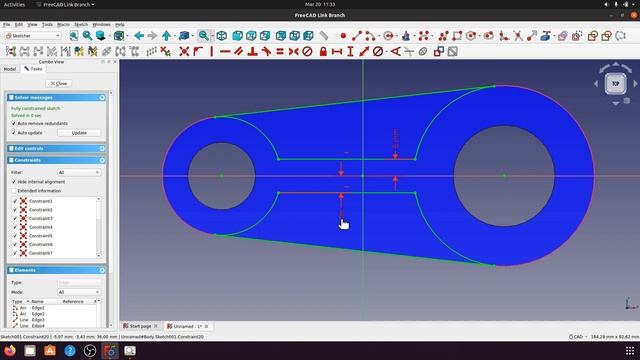Click the Fit Selection magnifier icon
640x360 pixels.
[x=87, y=36]
